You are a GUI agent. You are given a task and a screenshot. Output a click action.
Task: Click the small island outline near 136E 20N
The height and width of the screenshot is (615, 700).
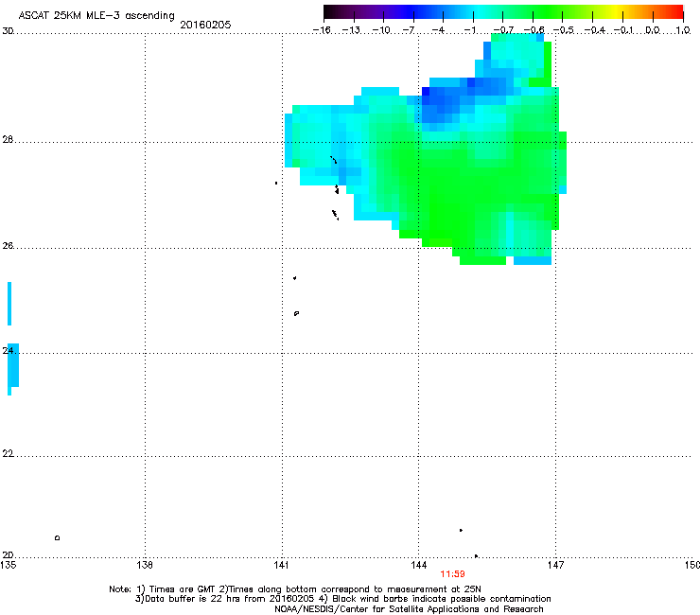[x=57, y=537]
